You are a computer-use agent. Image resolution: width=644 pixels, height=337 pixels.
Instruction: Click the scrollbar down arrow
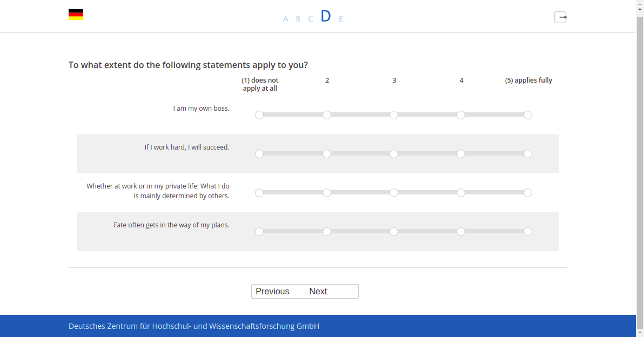point(640,333)
